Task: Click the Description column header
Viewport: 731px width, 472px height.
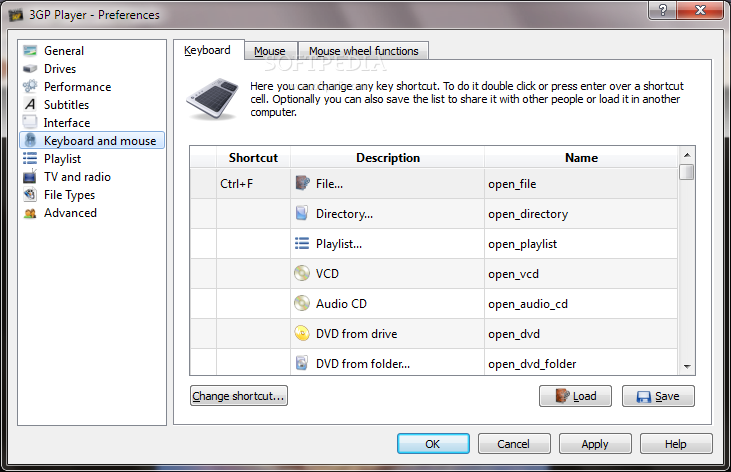Action: [388, 158]
